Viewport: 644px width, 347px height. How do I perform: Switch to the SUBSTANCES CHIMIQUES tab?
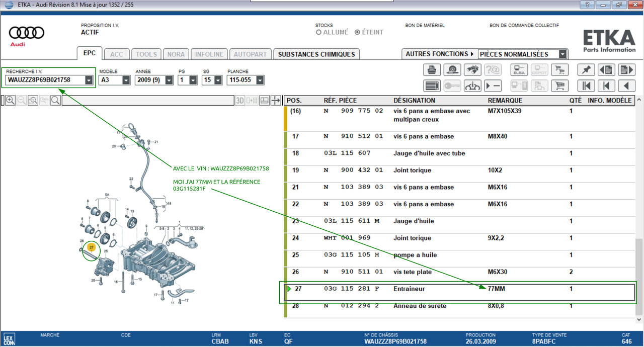pyautogui.click(x=316, y=54)
